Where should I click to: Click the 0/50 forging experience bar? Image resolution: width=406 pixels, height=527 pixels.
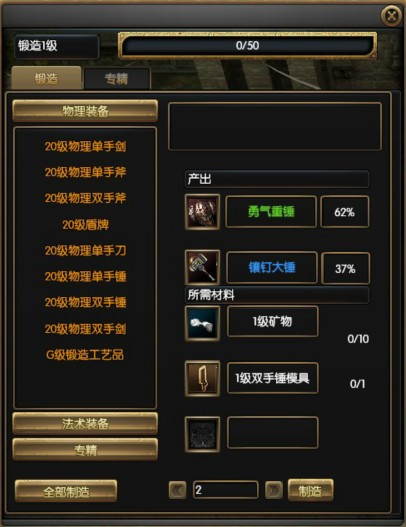click(247, 45)
